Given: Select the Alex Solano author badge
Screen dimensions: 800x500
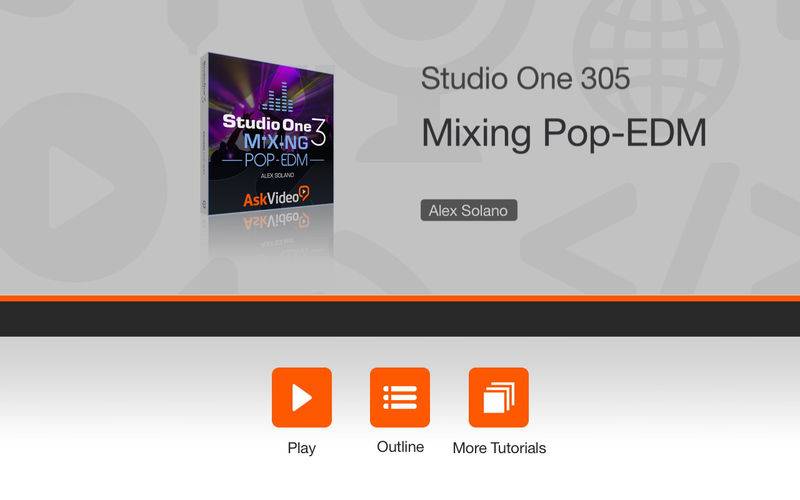Looking at the screenshot, I should pos(469,210).
